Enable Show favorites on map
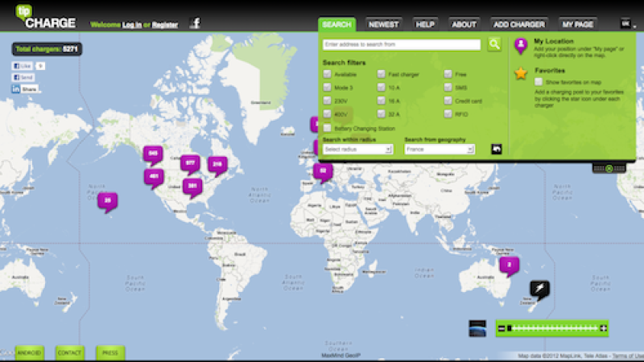 539,82
